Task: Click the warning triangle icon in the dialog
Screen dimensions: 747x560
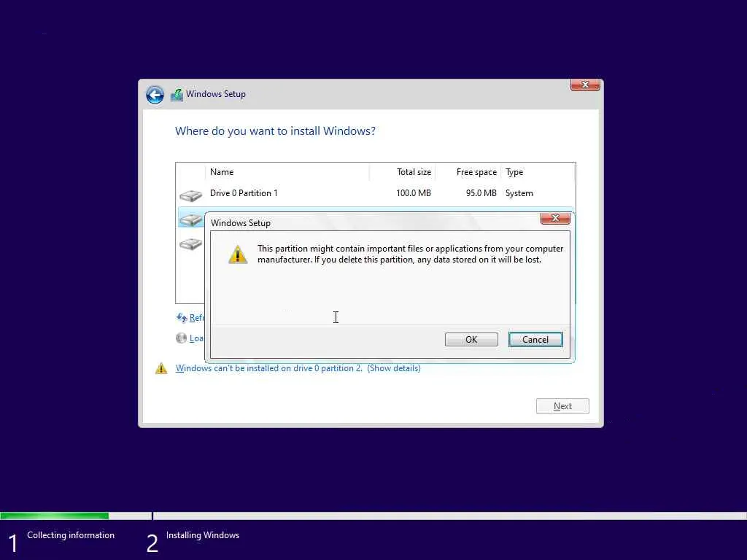Action: [238, 254]
